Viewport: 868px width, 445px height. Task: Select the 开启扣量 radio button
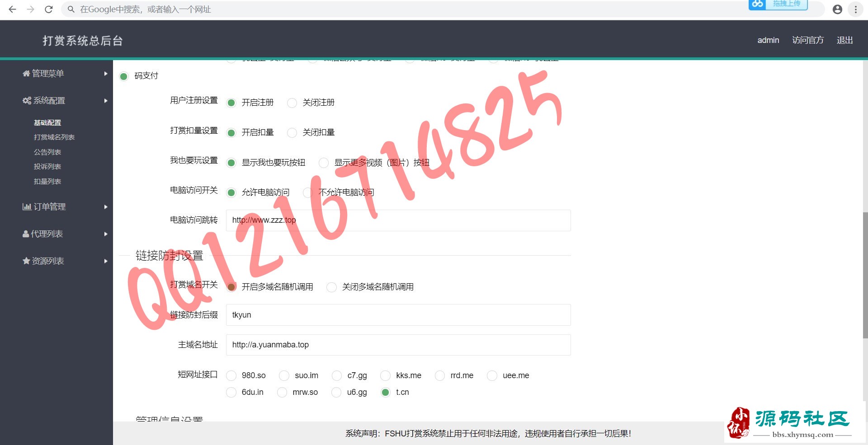tap(231, 132)
